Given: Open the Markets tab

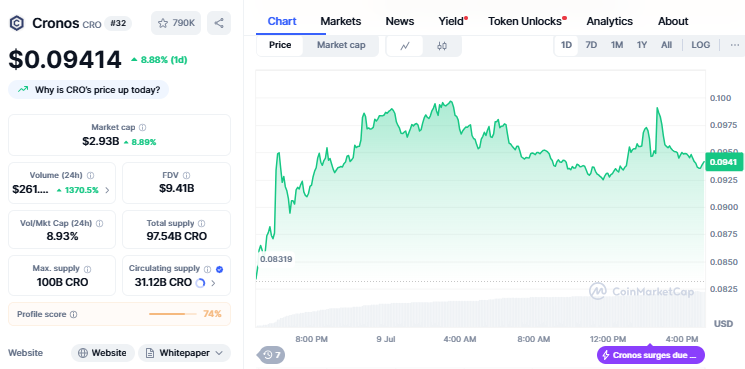Looking at the screenshot, I should pyautogui.click(x=341, y=21).
